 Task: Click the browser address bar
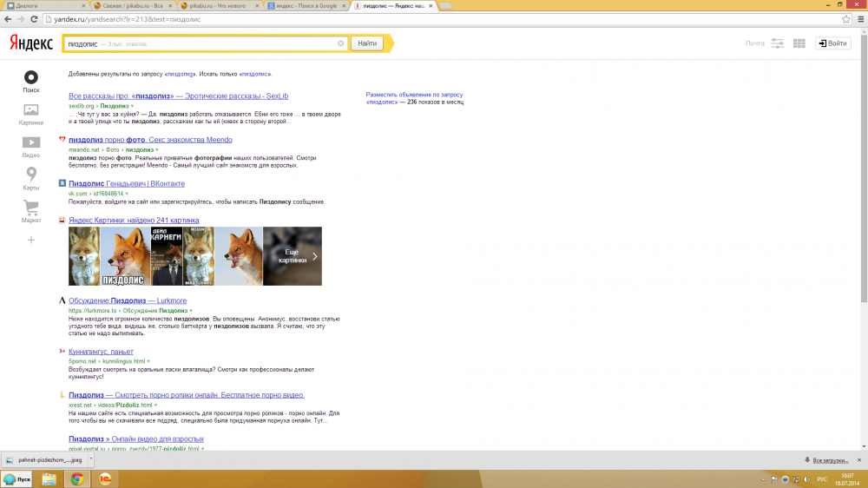441,19
